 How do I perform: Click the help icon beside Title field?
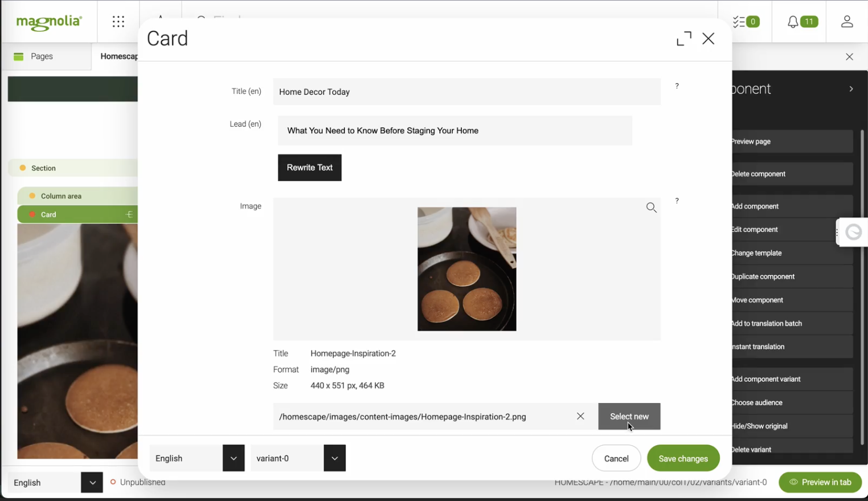(677, 86)
